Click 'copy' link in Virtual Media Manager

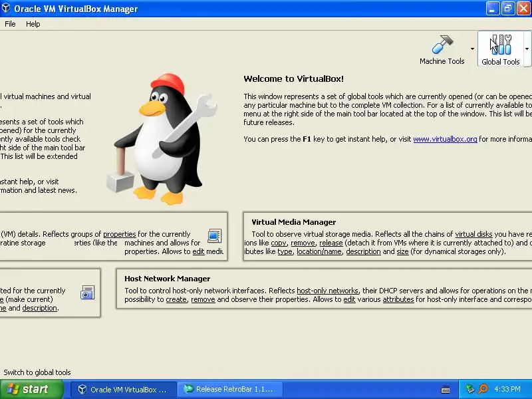point(279,243)
